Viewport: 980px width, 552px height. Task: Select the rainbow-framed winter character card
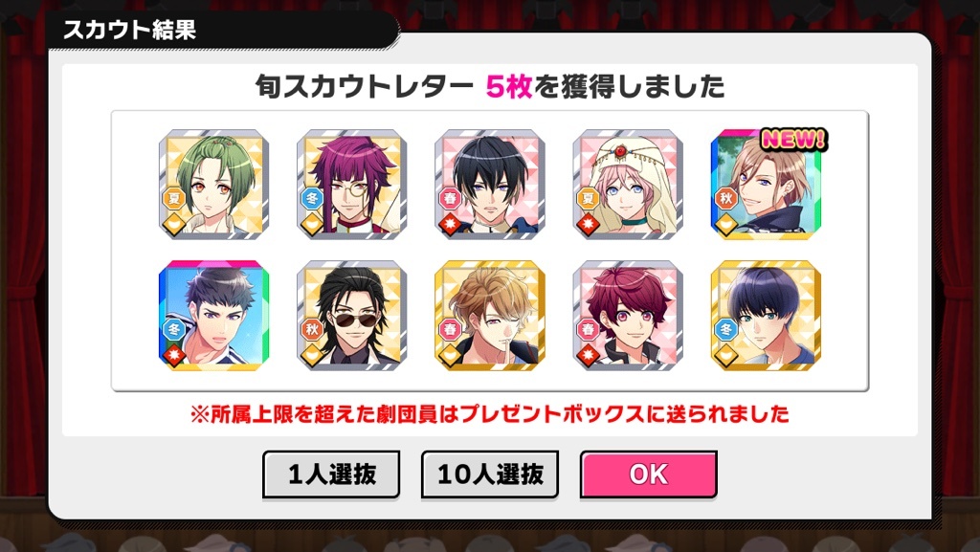[213, 316]
